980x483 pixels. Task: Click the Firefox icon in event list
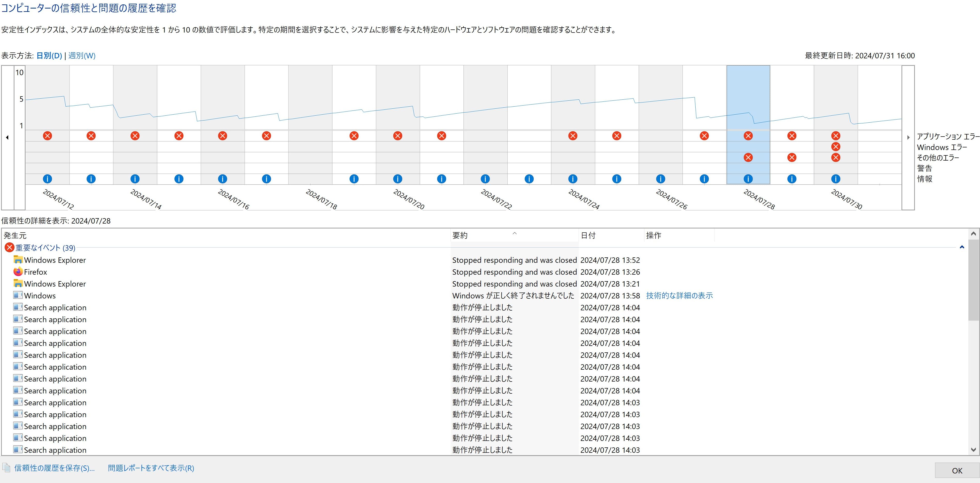click(x=18, y=272)
